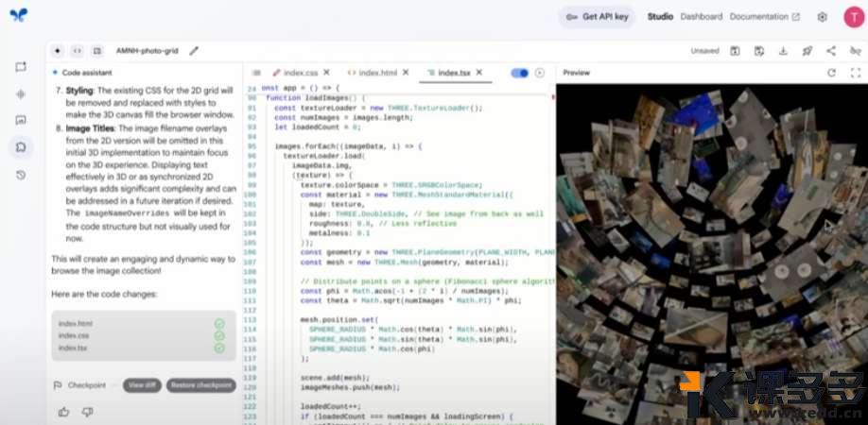
Task: Share the app using the share icon
Action: 831,51
